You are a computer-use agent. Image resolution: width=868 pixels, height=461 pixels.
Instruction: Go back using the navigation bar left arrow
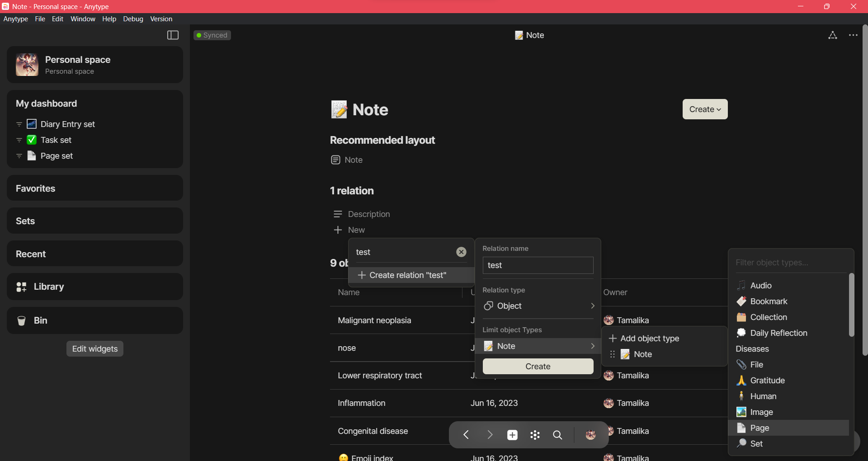466,435
